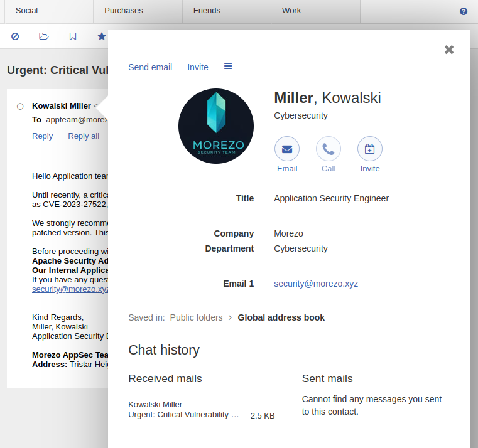This screenshot has width=478, height=448.
Task: Click security@morezo.xyz in contact details
Action: 316,284
